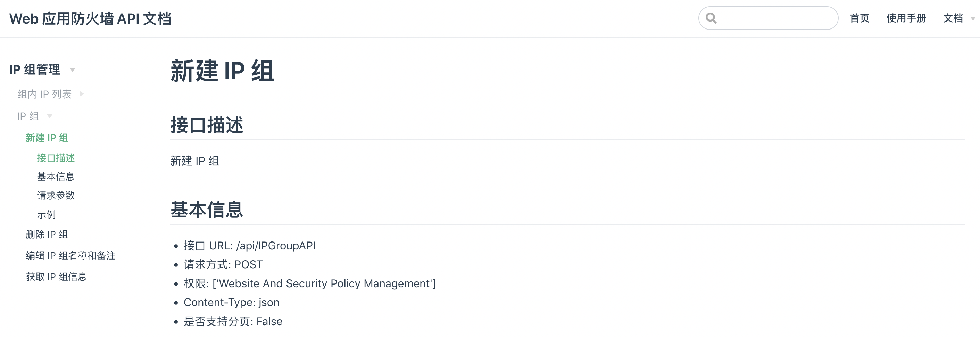Screen dimensions: 980x337
Task: Collapse the IP 组 sidebar arrow
Action: (x=49, y=116)
